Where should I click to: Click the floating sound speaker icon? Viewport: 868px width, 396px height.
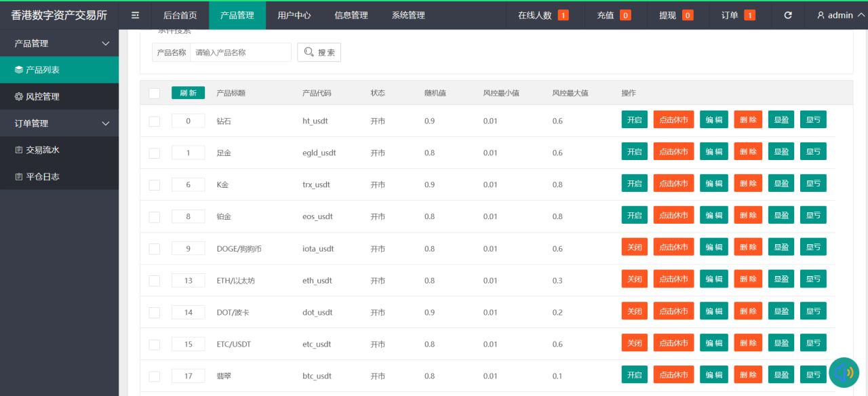click(844, 372)
